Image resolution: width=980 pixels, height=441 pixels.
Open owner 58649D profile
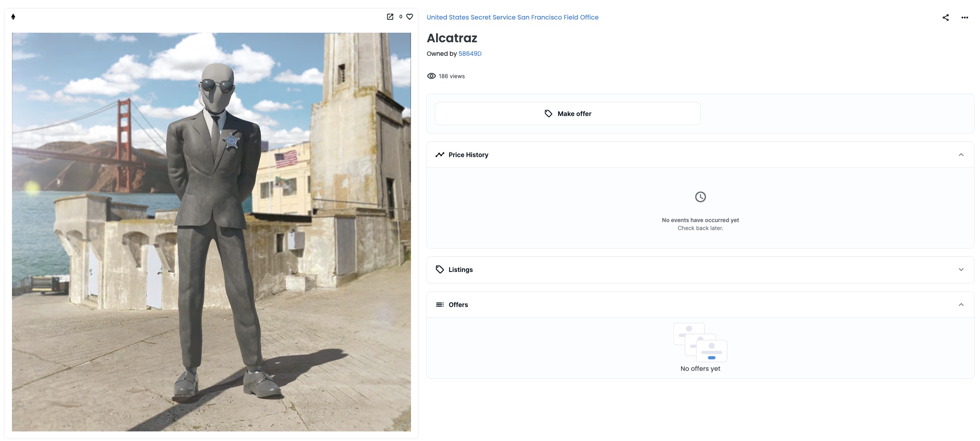point(470,53)
